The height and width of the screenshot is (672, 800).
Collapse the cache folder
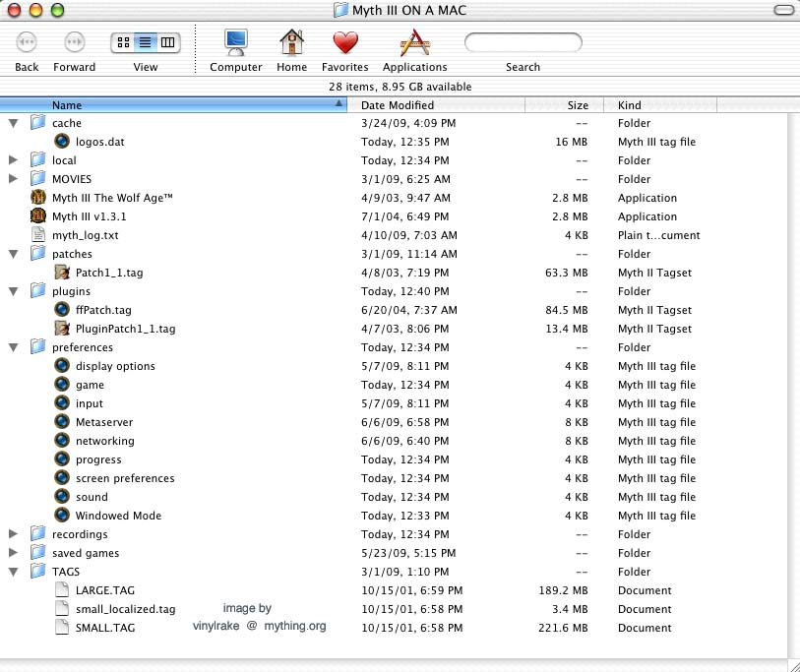(13, 123)
